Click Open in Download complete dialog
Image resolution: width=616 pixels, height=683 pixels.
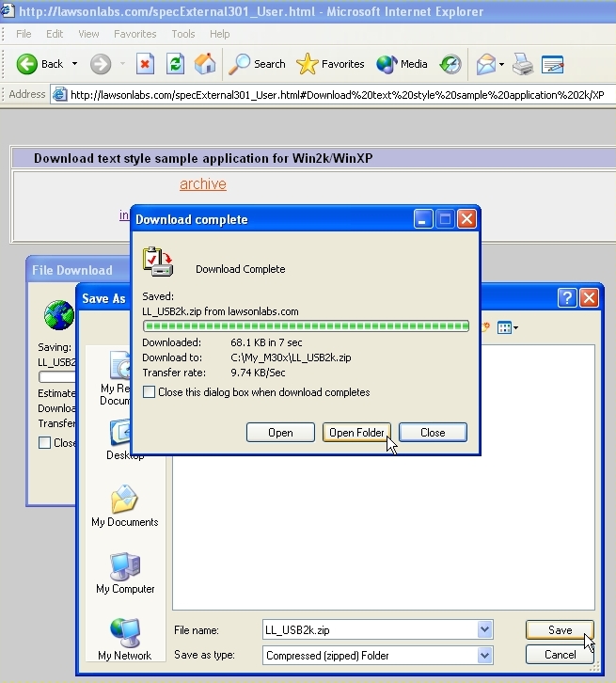pos(280,433)
